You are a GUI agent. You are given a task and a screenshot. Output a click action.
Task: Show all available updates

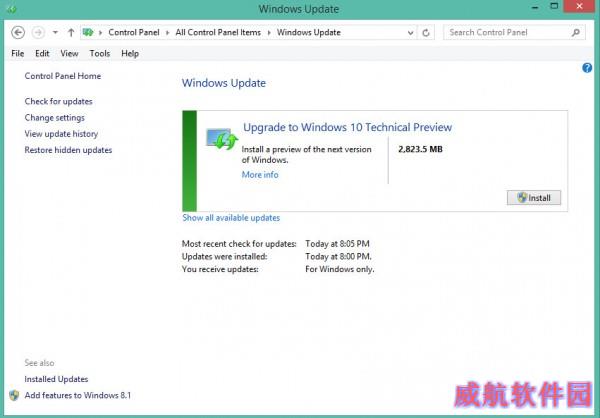coord(231,218)
